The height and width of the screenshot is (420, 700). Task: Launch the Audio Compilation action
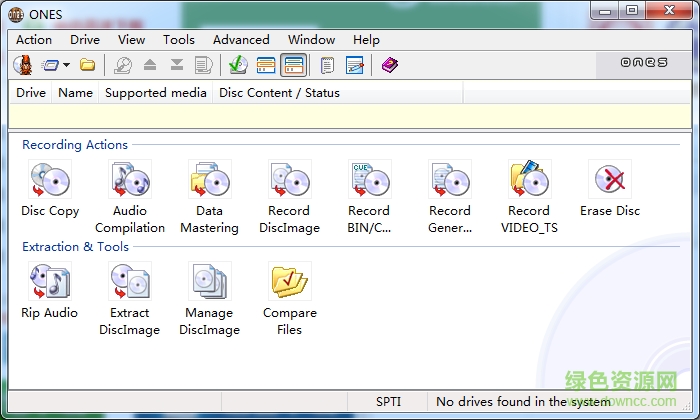pos(130,181)
